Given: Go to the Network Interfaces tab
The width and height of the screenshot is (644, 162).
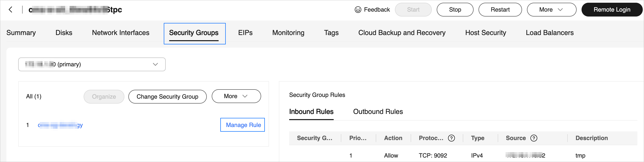Looking at the screenshot, I should click(120, 33).
